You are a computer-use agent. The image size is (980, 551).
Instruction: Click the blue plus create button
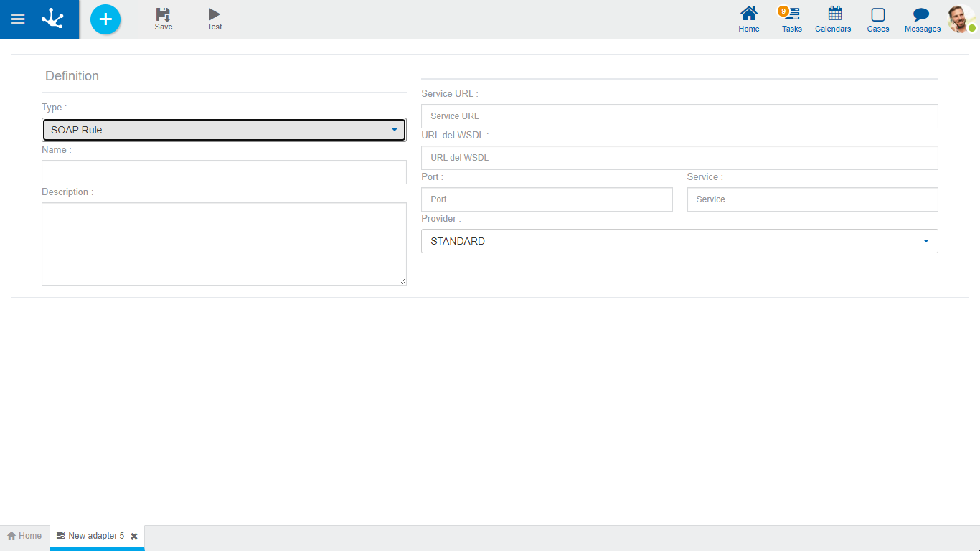[105, 19]
